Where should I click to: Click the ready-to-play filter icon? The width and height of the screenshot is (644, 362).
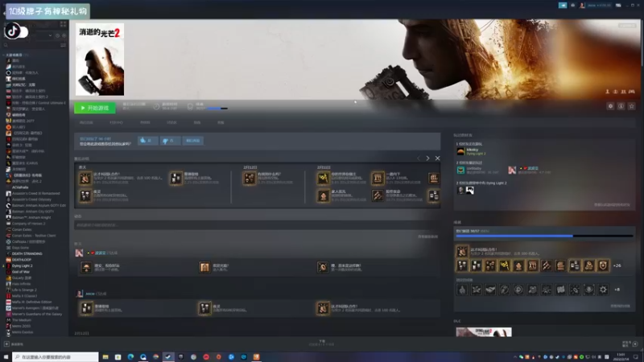(64, 35)
